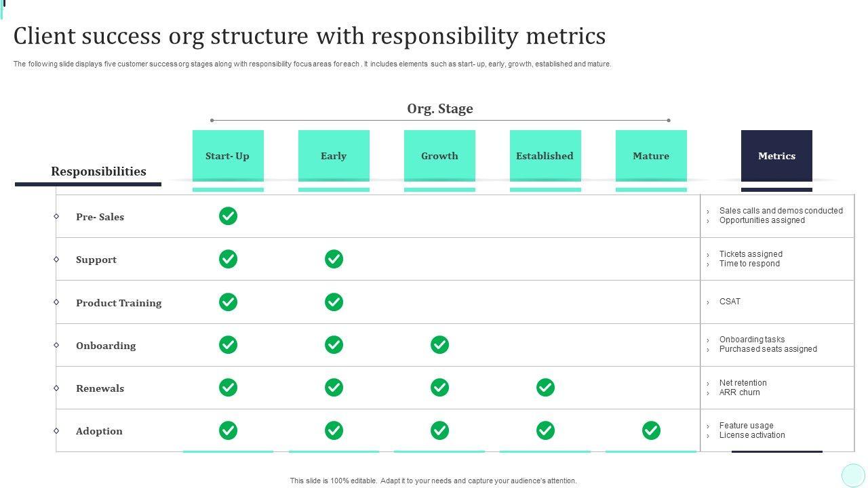This screenshot has width=868, height=488.
Task: Click the dark navy Metrics box
Action: (776, 156)
